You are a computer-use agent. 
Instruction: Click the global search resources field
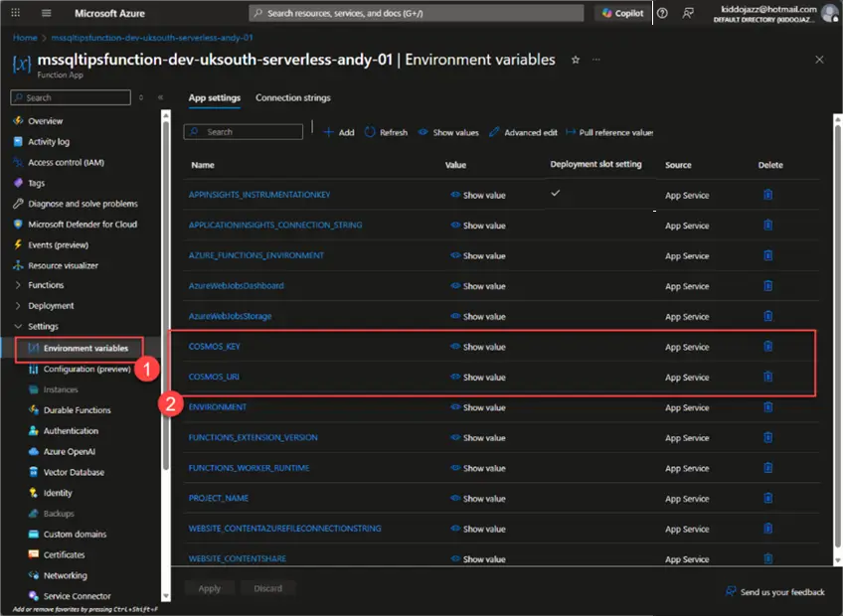[417, 13]
